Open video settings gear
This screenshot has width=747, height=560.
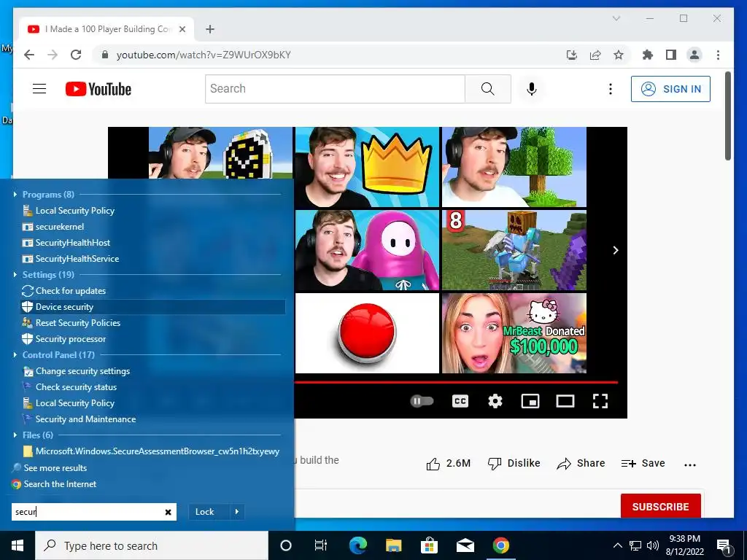coord(495,401)
